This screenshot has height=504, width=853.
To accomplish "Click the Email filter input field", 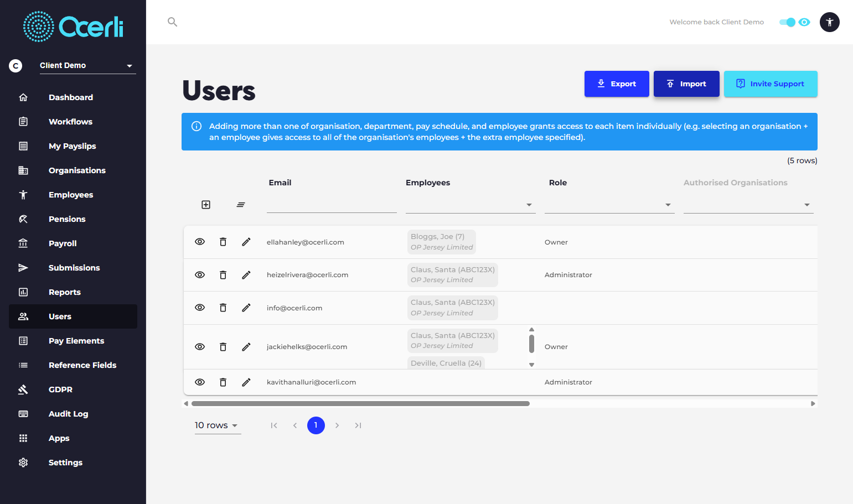I will pyautogui.click(x=332, y=205).
